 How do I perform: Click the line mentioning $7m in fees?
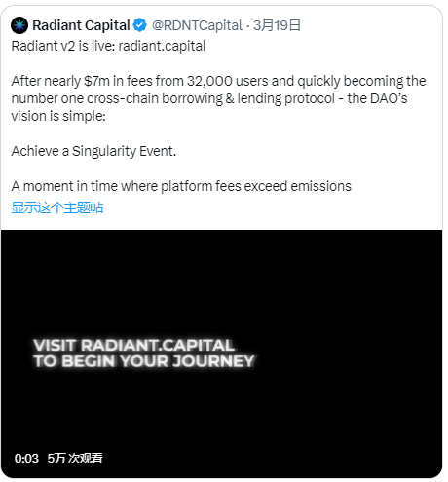[x=218, y=81]
